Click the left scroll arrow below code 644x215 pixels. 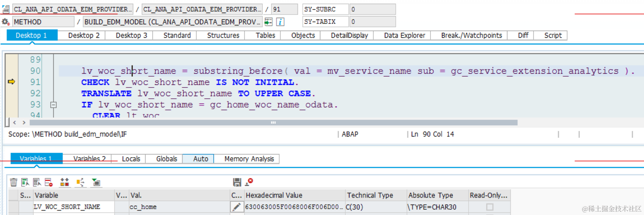pos(15,122)
